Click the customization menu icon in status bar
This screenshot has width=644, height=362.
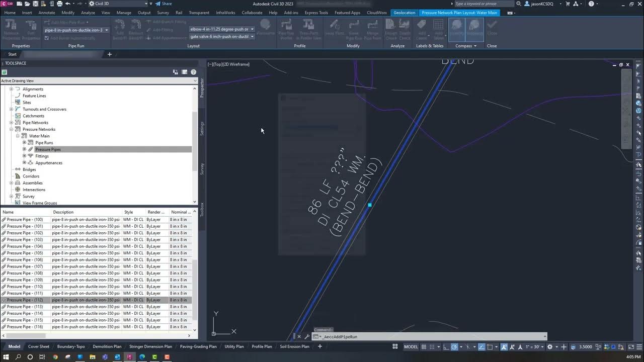click(639, 347)
